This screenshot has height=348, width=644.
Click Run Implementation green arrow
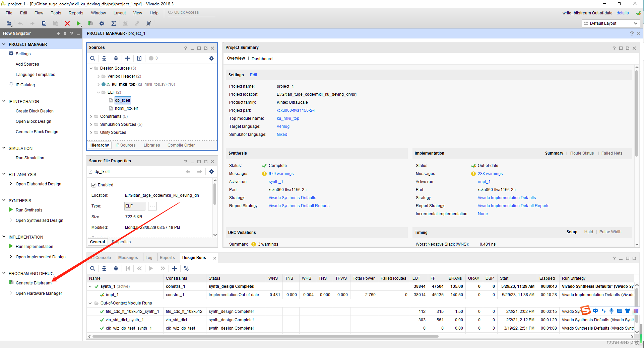11,246
